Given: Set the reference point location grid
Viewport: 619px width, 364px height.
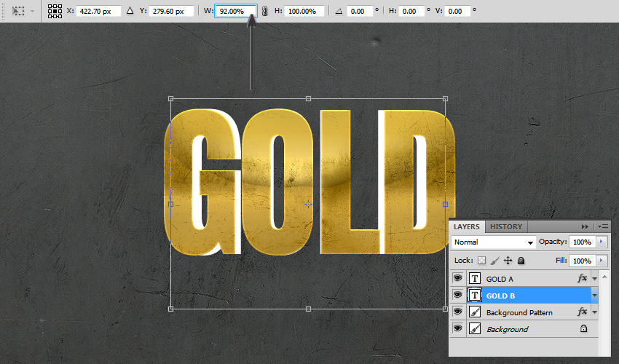Looking at the screenshot, I should click(55, 11).
